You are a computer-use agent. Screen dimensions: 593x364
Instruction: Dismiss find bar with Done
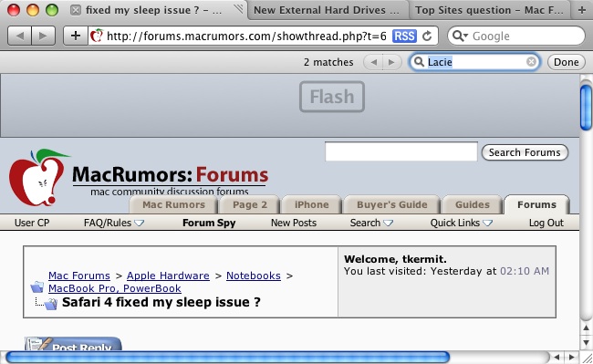[x=567, y=62]
